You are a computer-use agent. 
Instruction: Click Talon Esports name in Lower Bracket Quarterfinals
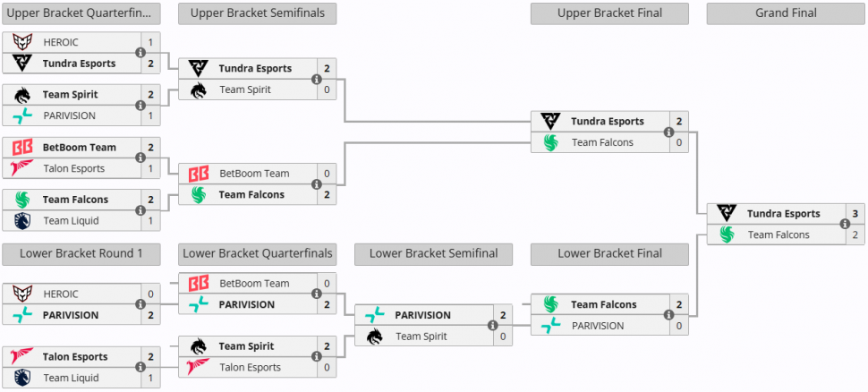251,367
